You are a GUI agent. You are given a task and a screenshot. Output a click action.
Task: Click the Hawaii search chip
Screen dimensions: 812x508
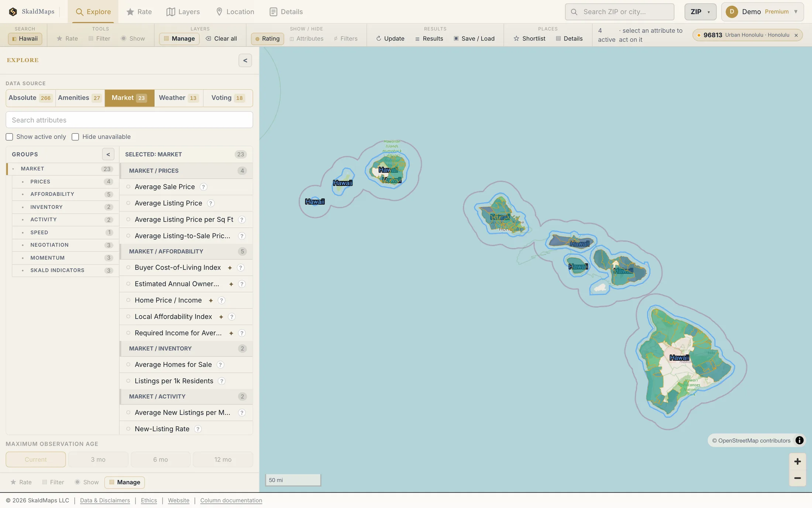click(x=25, y=39)
